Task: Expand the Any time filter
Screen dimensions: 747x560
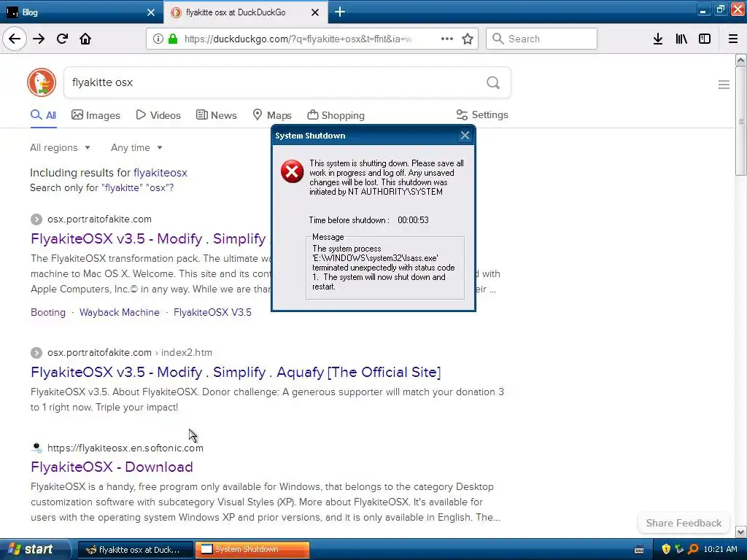Action: click(x=136, y=147)
